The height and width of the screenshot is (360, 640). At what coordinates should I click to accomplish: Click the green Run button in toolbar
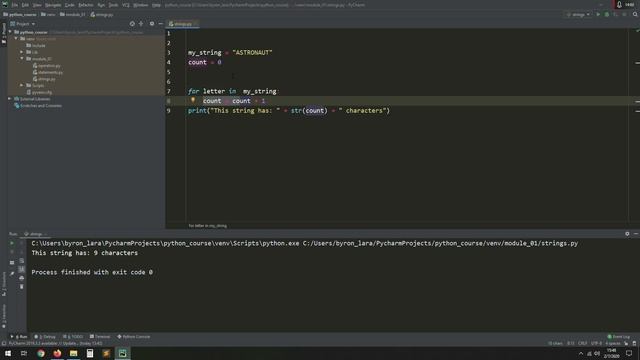[x=598, y=15]
